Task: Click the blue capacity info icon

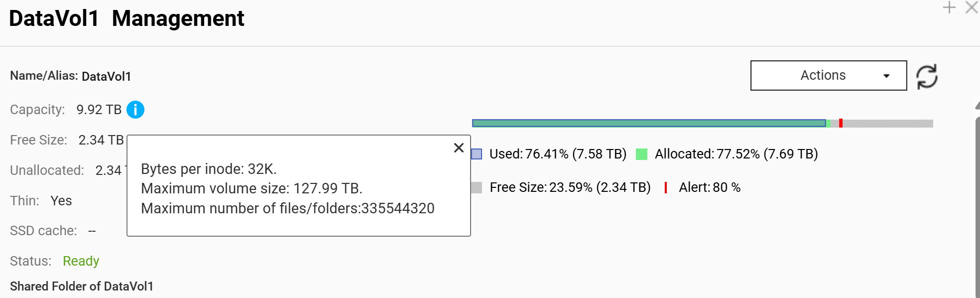Action: click(x=135, y=110)
